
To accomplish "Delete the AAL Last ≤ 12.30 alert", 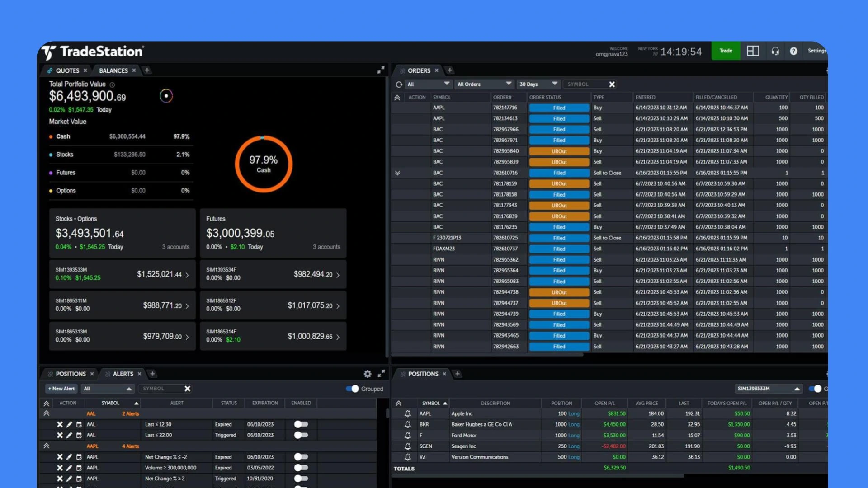I will tap(60, 425).
